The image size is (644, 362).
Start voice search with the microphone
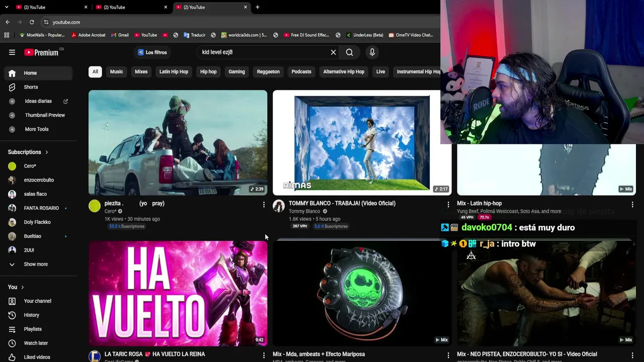(372, 52)
